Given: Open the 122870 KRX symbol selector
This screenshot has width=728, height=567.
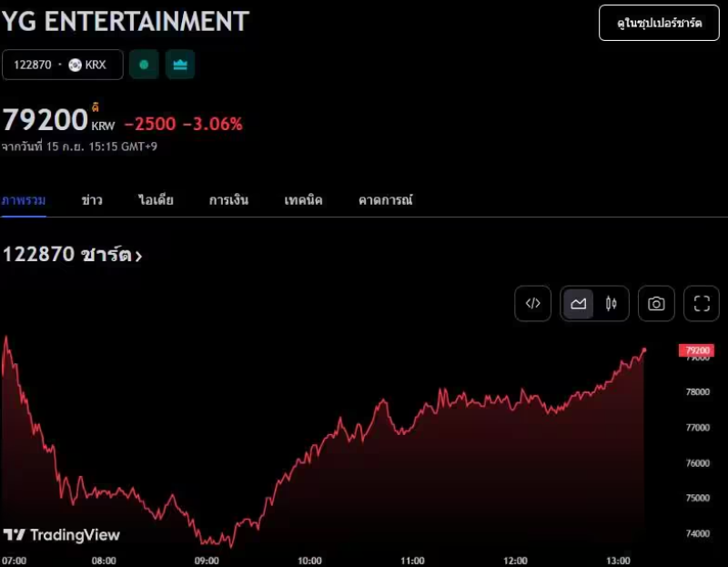Looking at the screenshot, I should 63,65.
